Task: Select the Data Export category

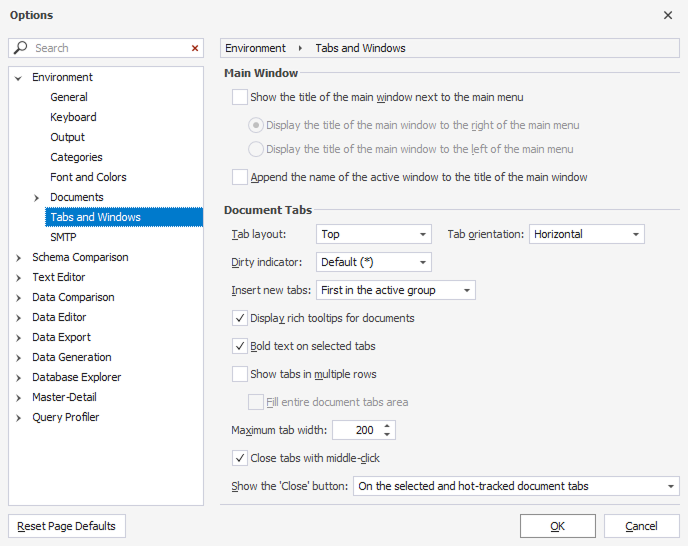Action: tap(61, 337)
